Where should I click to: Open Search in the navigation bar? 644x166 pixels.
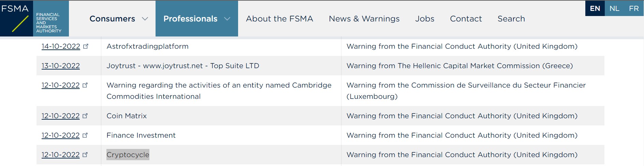[x=511, y=19]
